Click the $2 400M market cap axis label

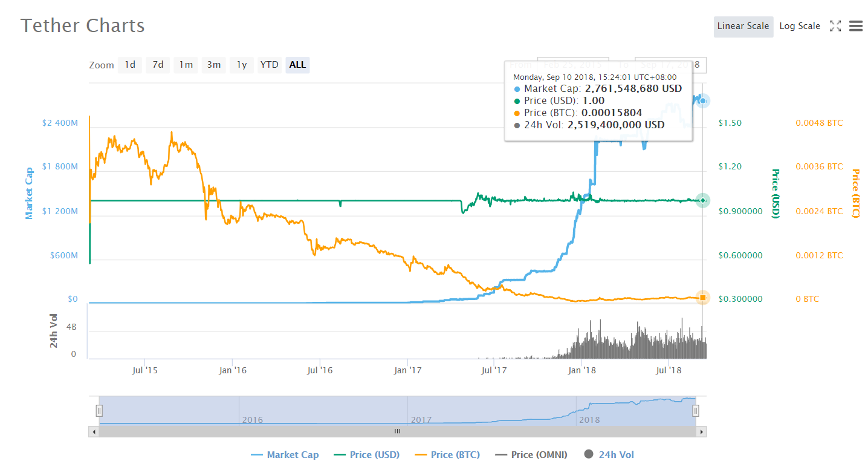pos(60,123)
